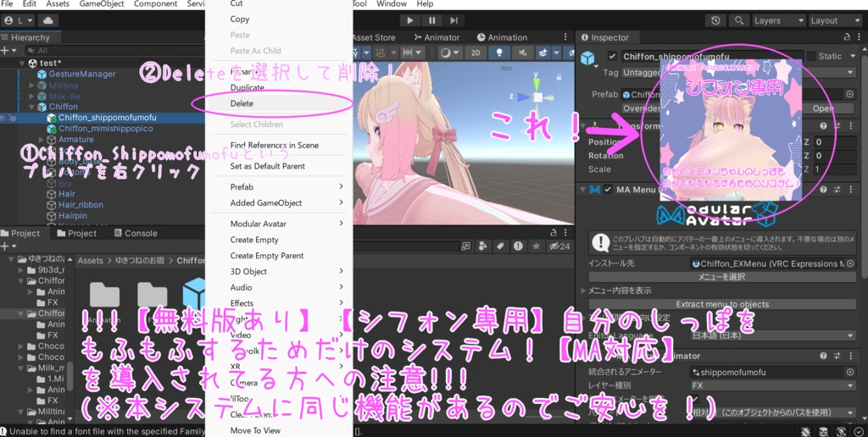The width and height of the screenshot is (868, 437).
Task: Toggle the 2D scene view mode
Action: (x=476, y=53)
